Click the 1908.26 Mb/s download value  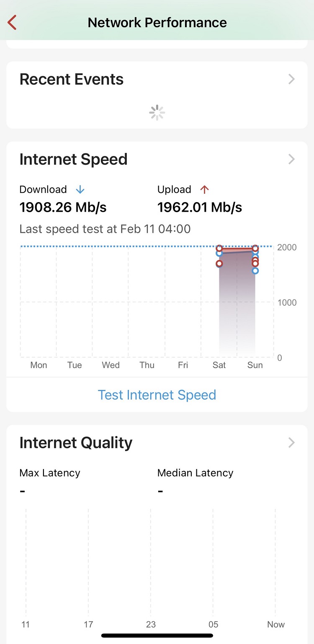pos(63,207)
